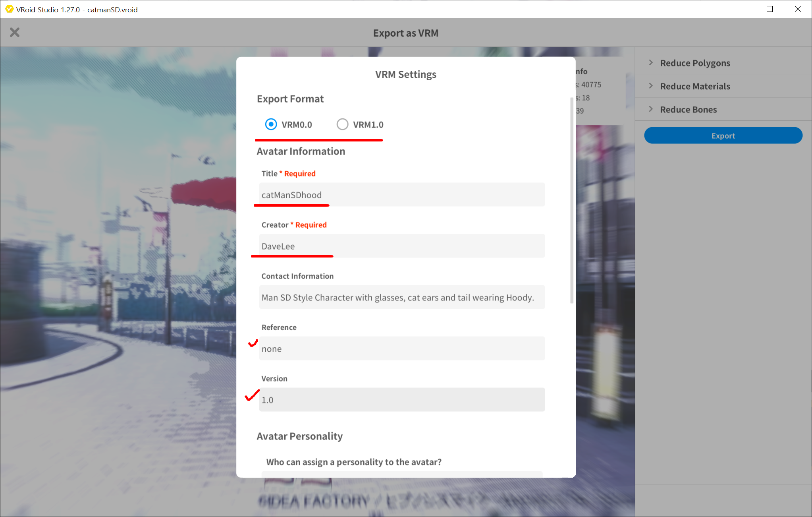
Task: Click the VRM1.0 format label
Action: [x=368, y=125]
